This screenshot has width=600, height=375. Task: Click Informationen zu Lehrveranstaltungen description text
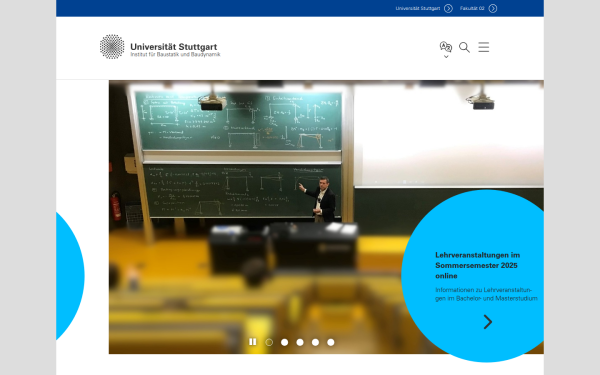[x=486, y=294]
